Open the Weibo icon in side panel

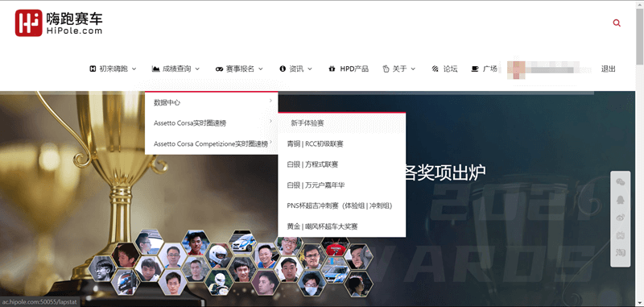coord(620,218)
